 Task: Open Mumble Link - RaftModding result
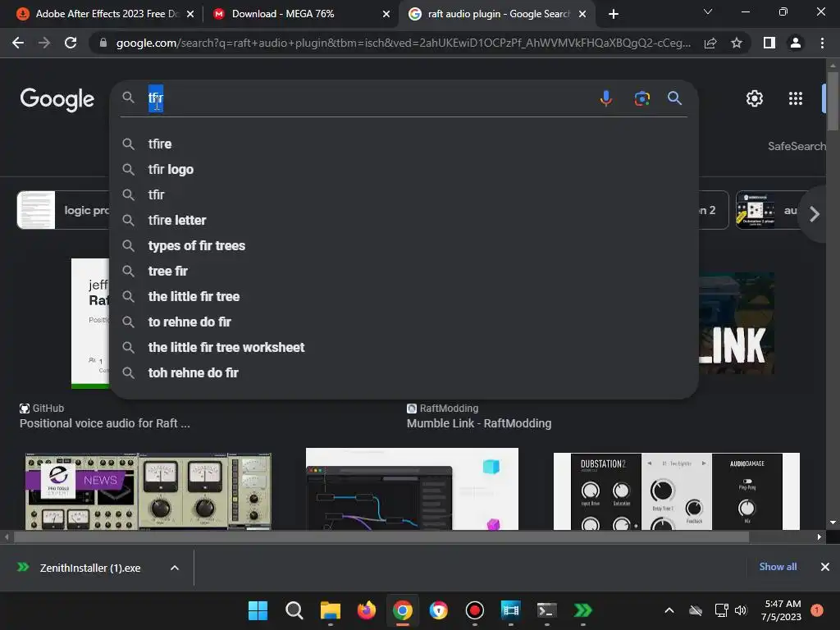pos(479,423)
